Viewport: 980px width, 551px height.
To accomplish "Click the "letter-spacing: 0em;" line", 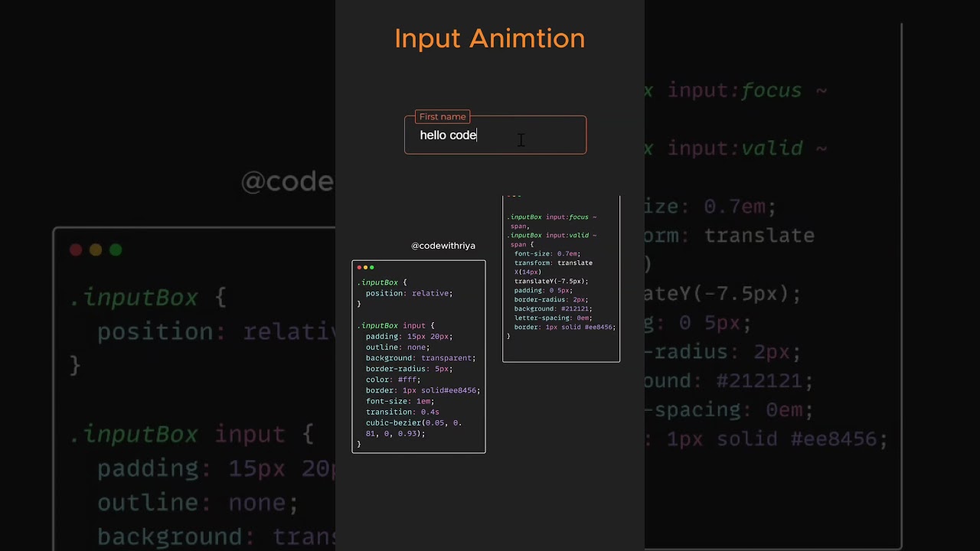I will pyautogui.click(x=554, y=318).
